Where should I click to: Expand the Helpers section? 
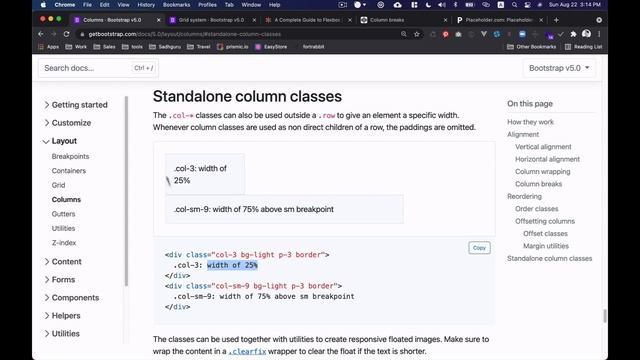62,316
